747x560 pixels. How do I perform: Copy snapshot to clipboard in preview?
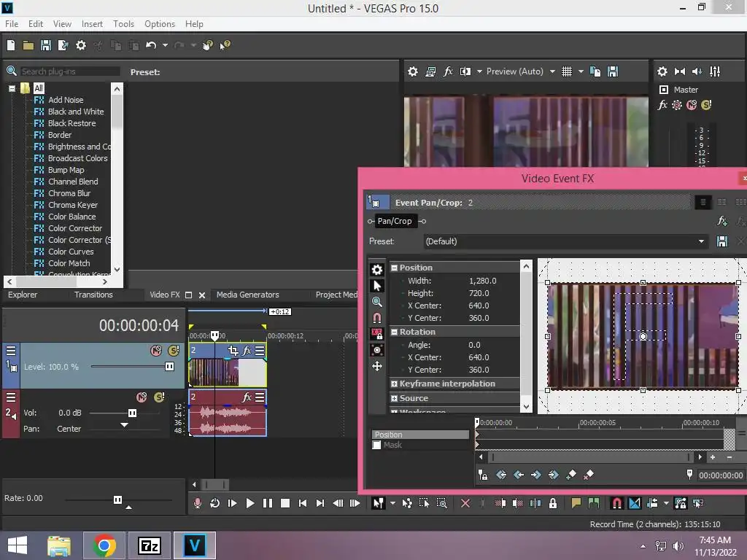(x=595, y=71)
